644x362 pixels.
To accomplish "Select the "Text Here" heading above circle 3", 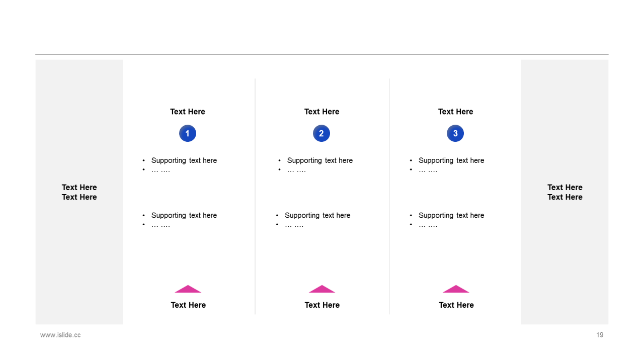I will (x=456, y=112).
